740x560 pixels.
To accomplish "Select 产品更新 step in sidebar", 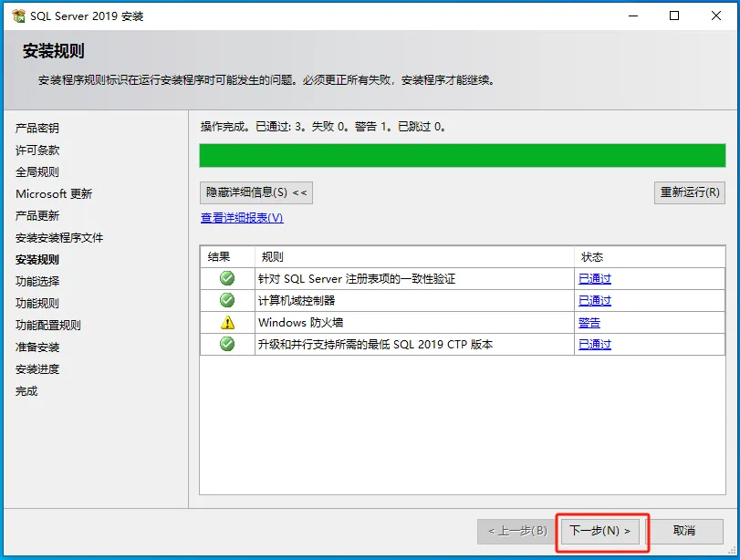I will click(x=37, y=215).
